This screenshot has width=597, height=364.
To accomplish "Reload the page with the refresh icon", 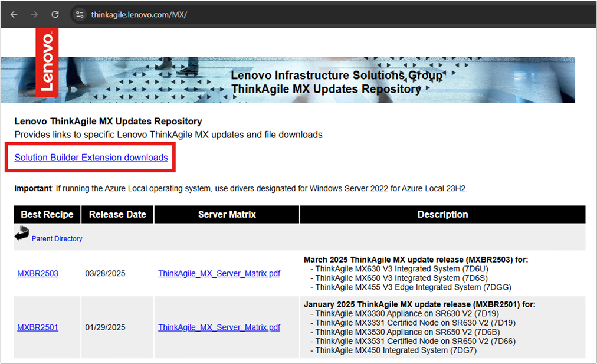I will coord(55,15).
